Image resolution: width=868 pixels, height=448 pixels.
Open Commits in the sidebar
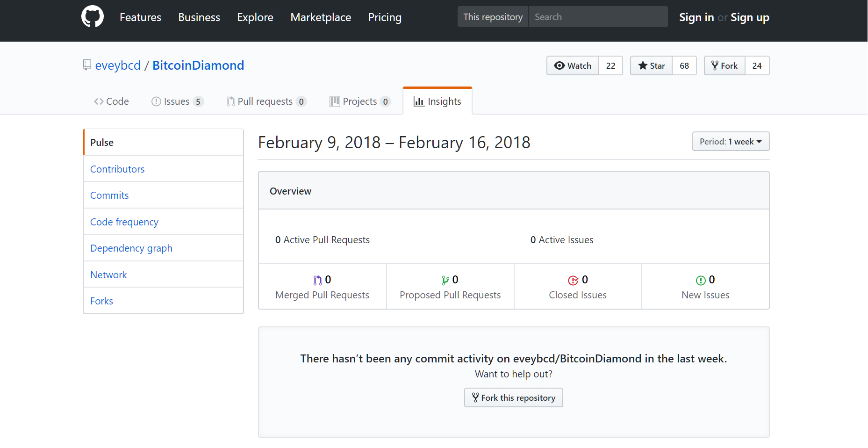click(164, 195)
